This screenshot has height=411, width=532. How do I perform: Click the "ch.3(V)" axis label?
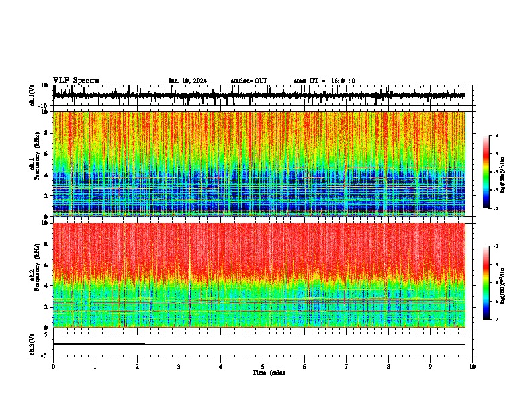[32, 345]
